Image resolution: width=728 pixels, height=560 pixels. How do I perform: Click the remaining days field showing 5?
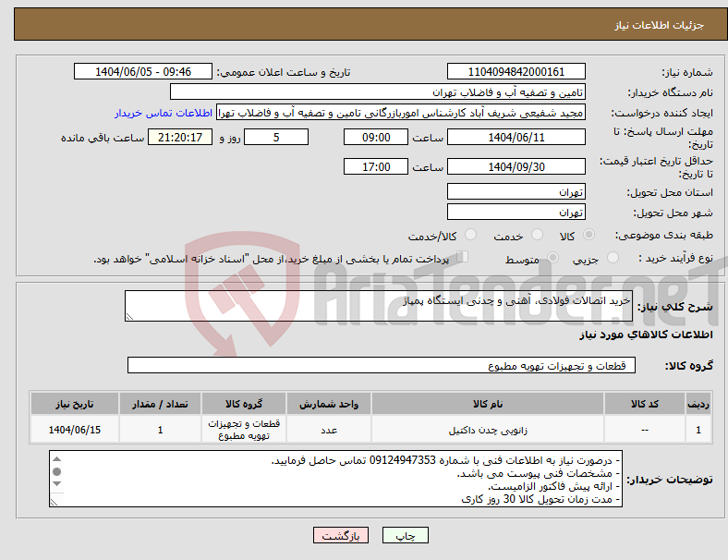[276, 138]
